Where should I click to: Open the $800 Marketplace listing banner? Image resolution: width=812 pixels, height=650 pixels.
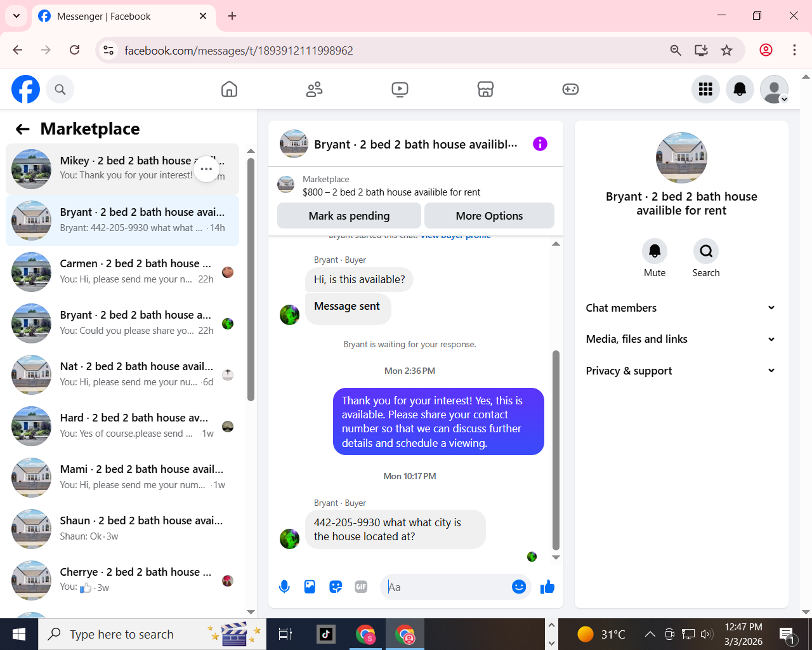[x=416, y=186]
